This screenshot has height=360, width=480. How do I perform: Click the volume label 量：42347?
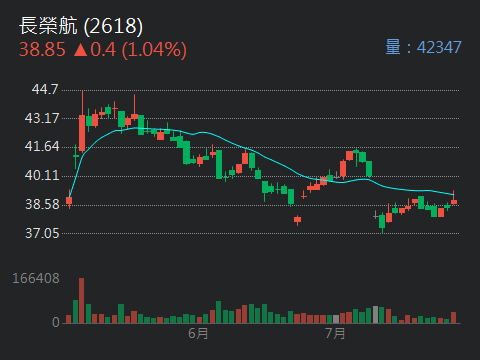pos(423,47)
